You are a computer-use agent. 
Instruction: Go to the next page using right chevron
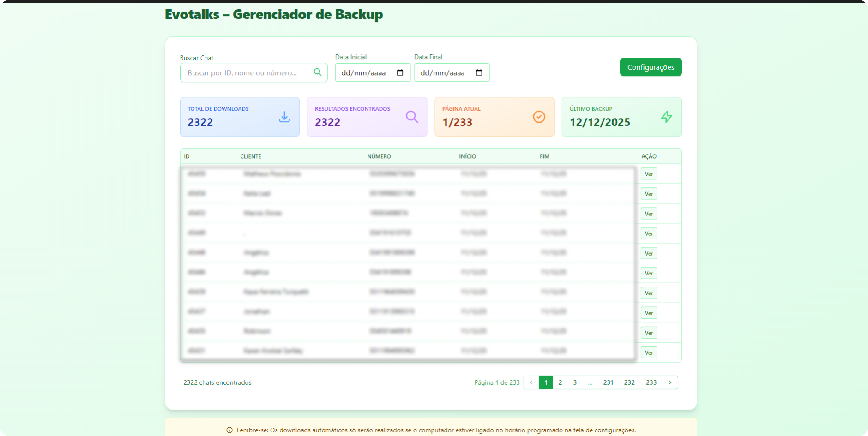670,382
